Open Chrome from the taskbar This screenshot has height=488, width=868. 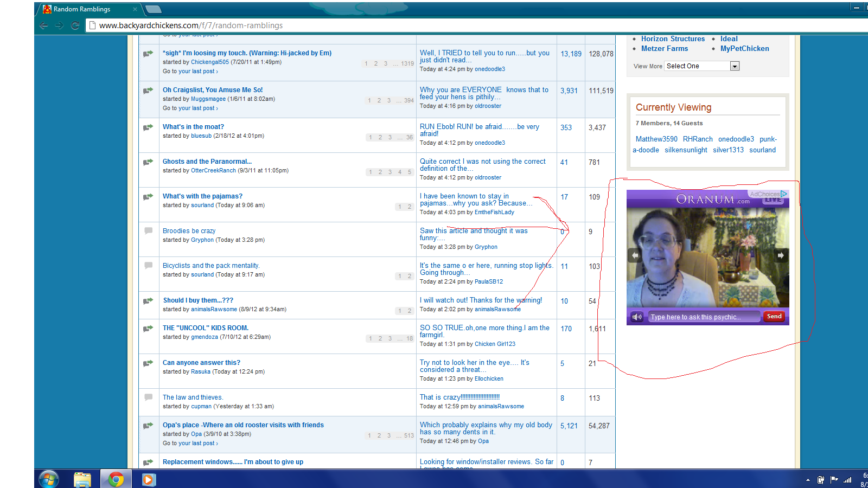[x=116, y=479]
